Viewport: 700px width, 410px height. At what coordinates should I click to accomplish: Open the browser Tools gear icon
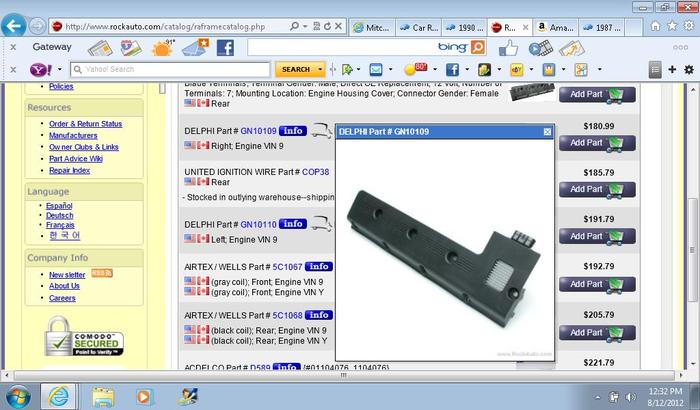pyautogui.click(x=689, y=26)
